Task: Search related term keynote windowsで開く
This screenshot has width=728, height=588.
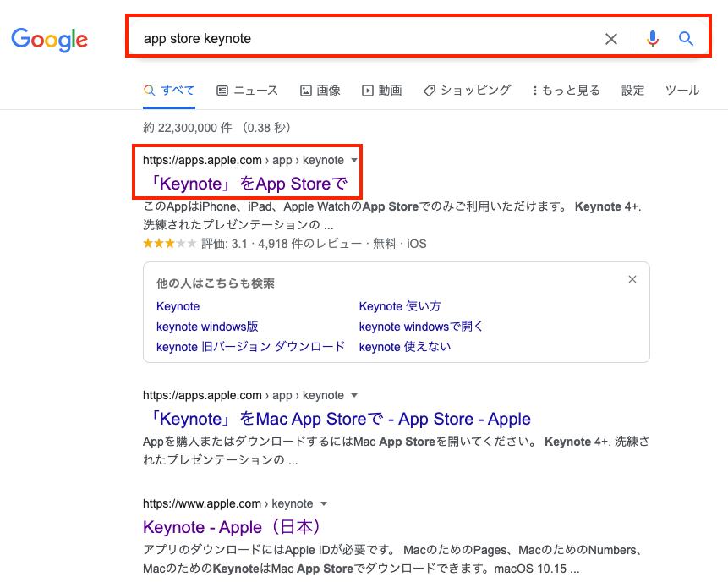Action: (420, 327)
